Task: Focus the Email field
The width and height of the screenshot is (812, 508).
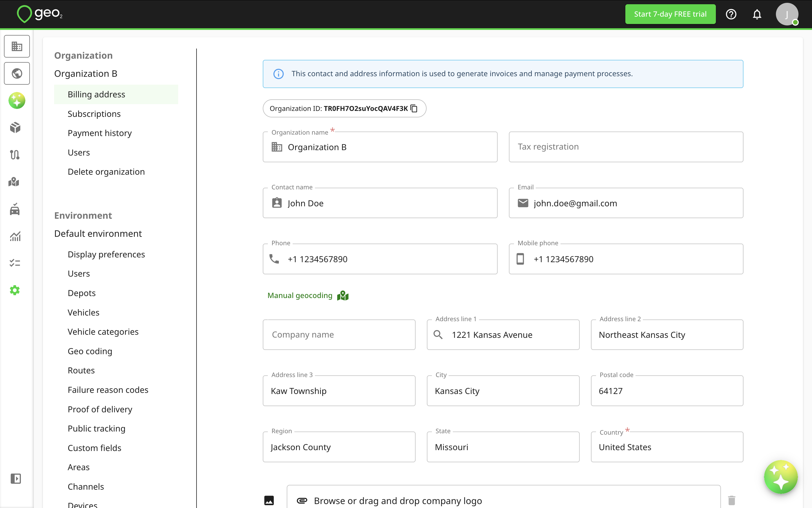Action: point(626,203)
